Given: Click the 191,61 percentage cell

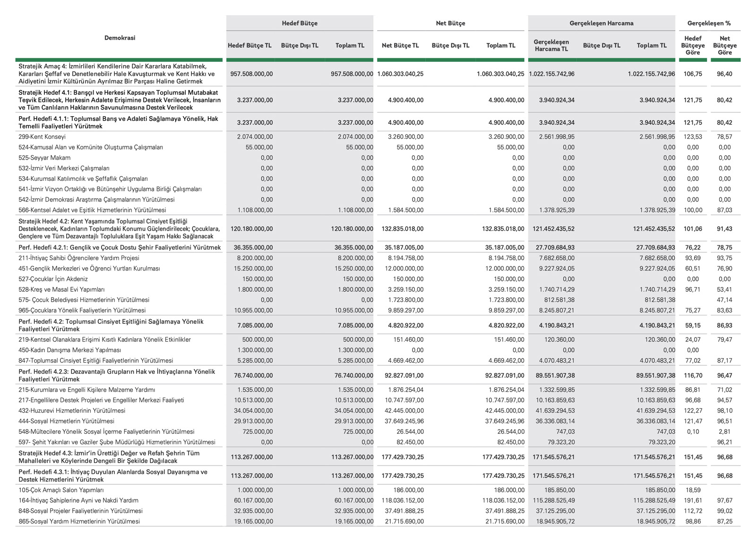Looking at the screenshot, I should (x=693, y=500).
